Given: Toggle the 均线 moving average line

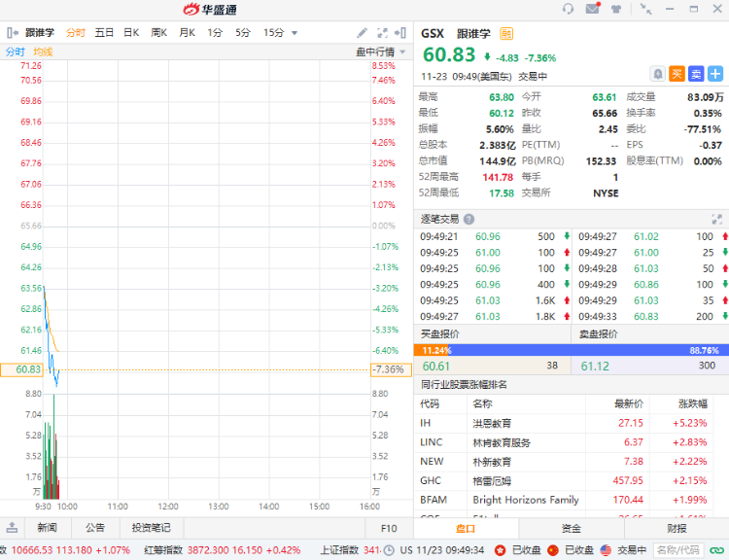Looking at the screenshot, I should coord(43,52).
